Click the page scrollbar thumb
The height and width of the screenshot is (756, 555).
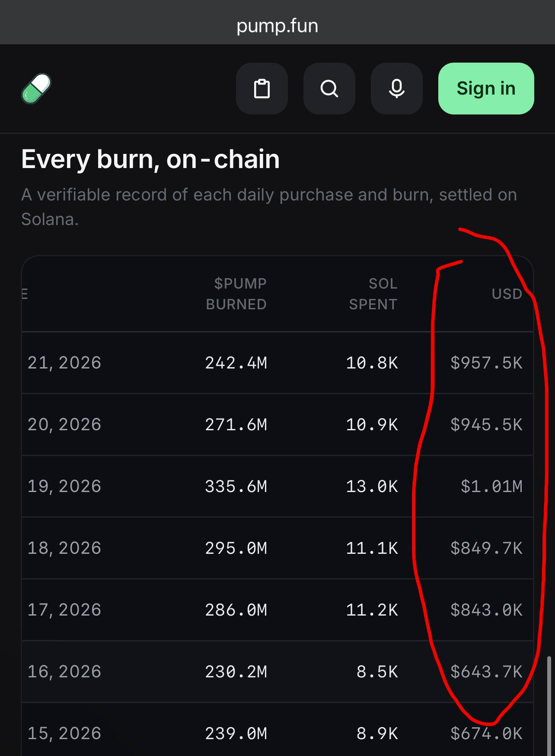pyautogui.click(x=549, y=706)
